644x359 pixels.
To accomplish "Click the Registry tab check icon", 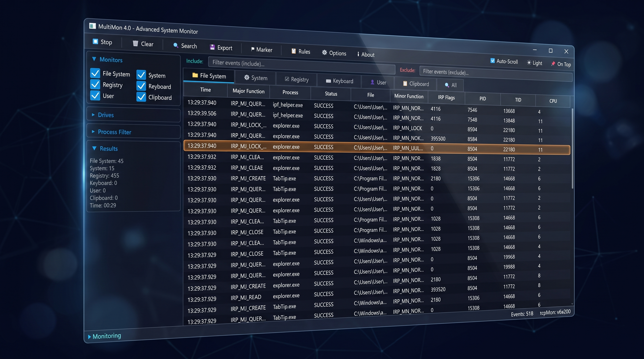I will tap(287, 79).
